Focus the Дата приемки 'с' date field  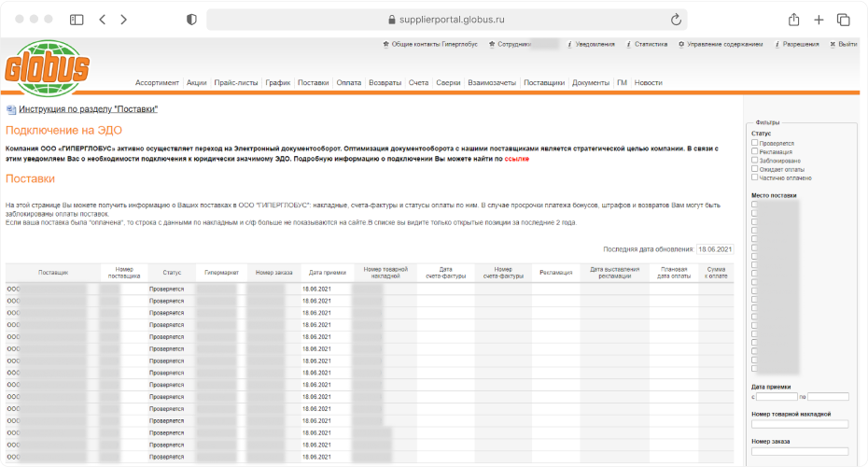click(777, 397)
